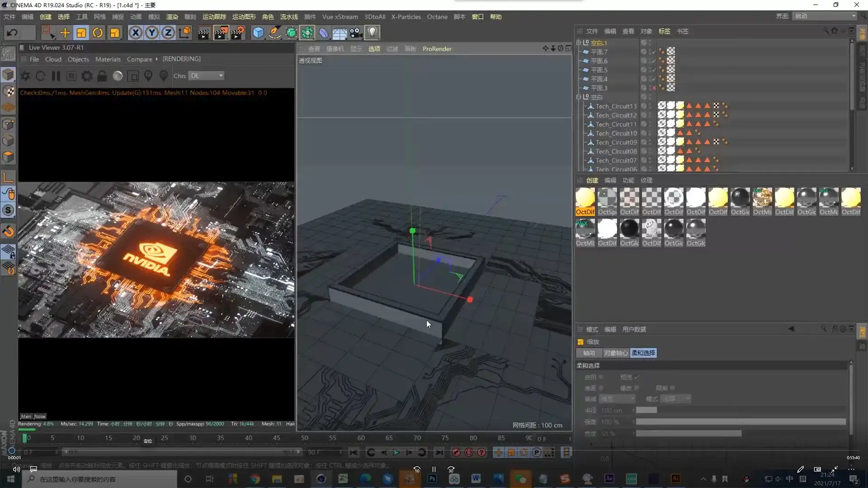The height and width of the screenshot is (488, 868).
Task: Collapse the 空白 group containing Tech_Circuit objects
Action: pos(580,97)
